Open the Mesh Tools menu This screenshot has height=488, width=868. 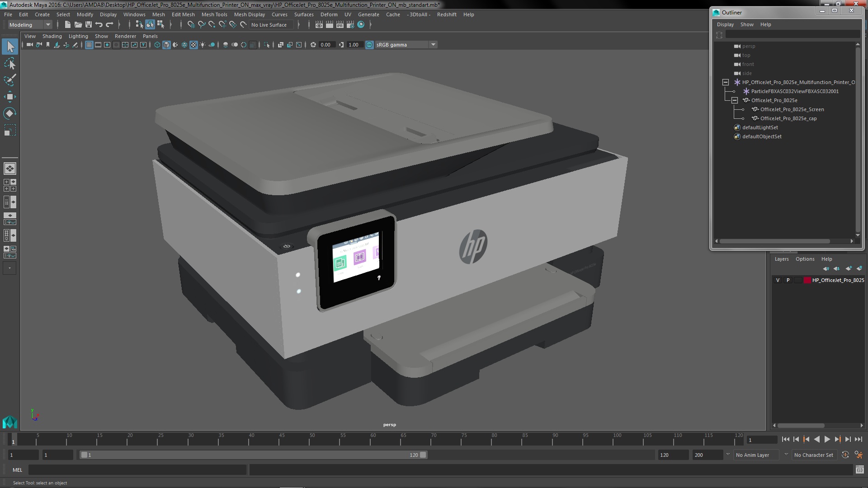point(214,14)
